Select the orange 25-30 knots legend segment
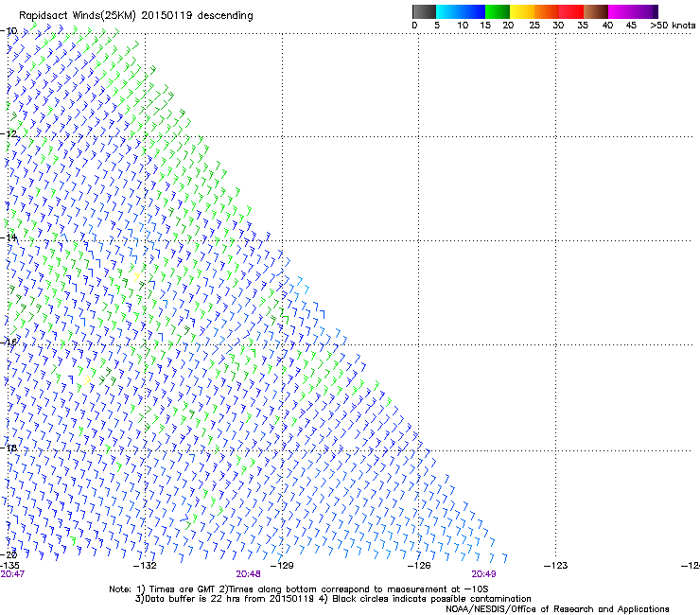Viewport: 700px width, 615px height. point(547,11)
